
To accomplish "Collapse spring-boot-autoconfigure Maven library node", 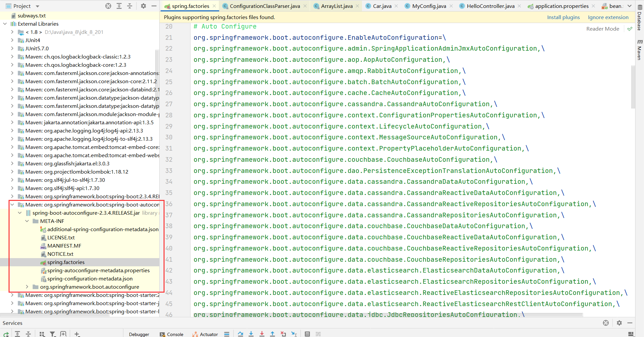I will click(12, 205).
